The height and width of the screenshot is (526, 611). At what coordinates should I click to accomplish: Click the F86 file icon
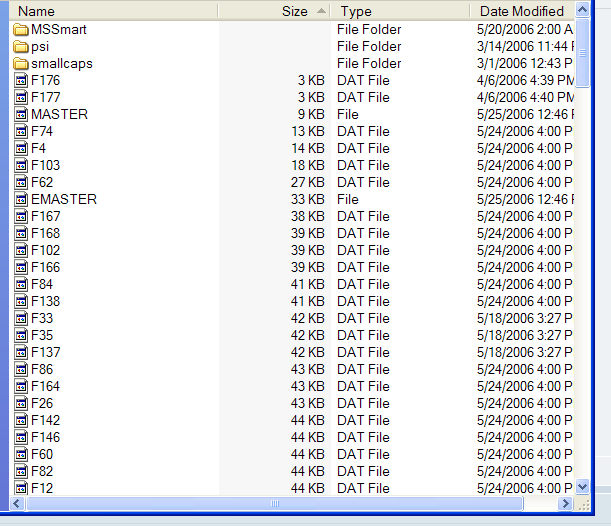pos(21,369)
